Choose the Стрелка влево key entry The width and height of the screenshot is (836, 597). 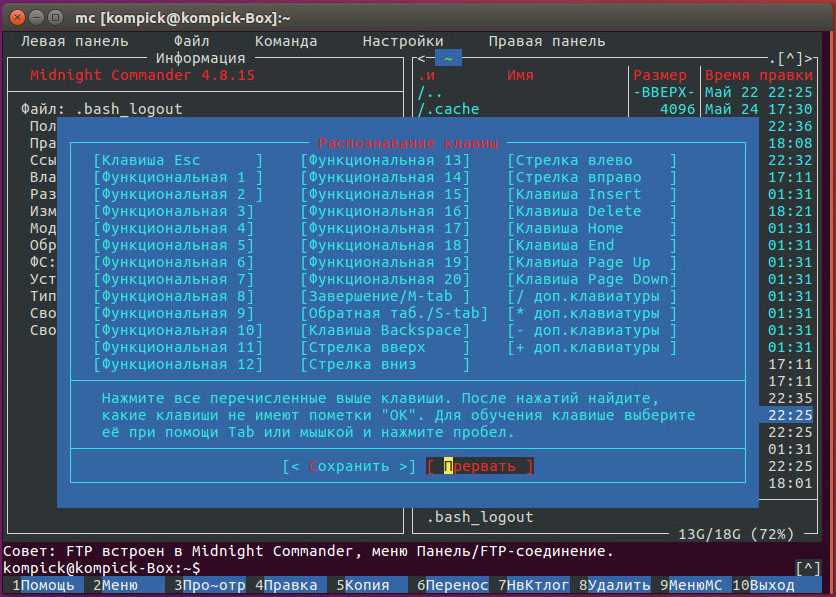click(592, 160)
